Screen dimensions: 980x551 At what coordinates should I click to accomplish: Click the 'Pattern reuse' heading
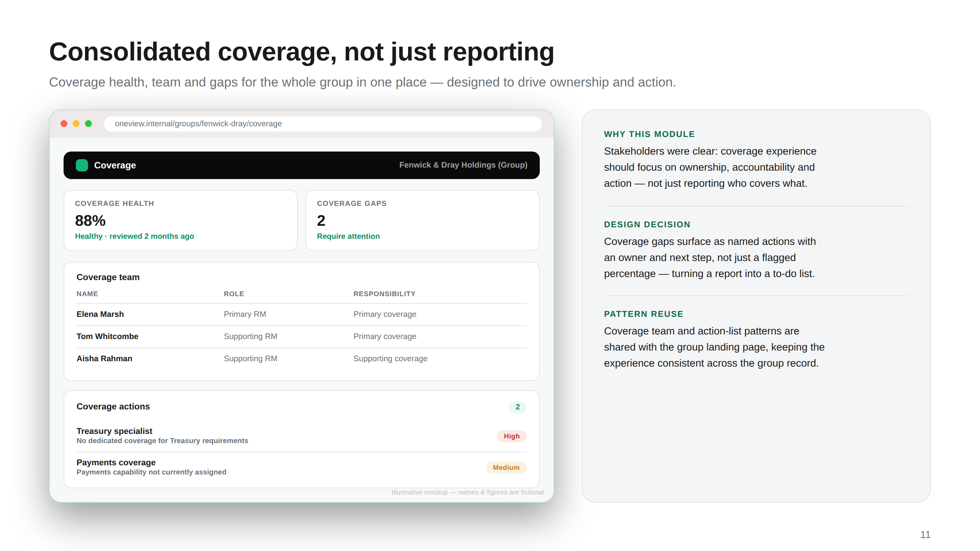coord(644,314)
